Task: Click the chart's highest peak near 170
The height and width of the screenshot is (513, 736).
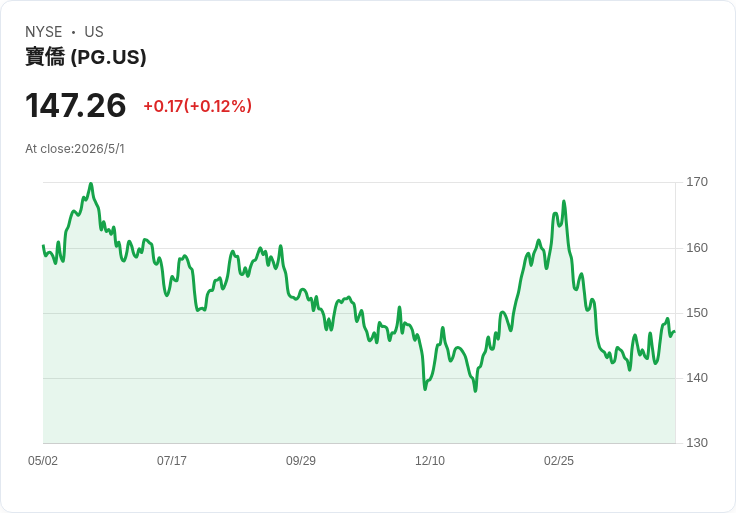Action: coord(91,184)
